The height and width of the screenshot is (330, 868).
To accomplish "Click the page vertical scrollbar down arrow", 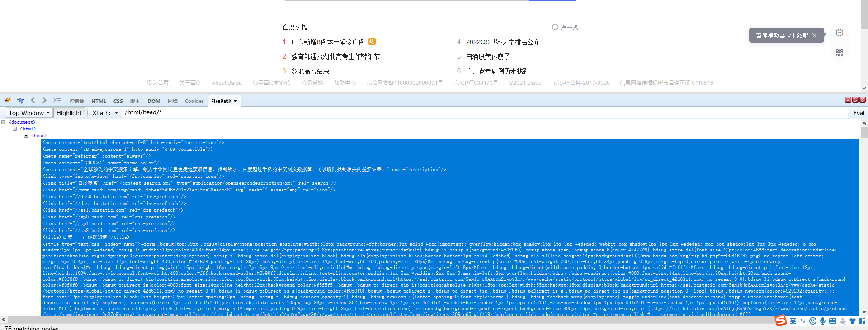I will 864,88.
